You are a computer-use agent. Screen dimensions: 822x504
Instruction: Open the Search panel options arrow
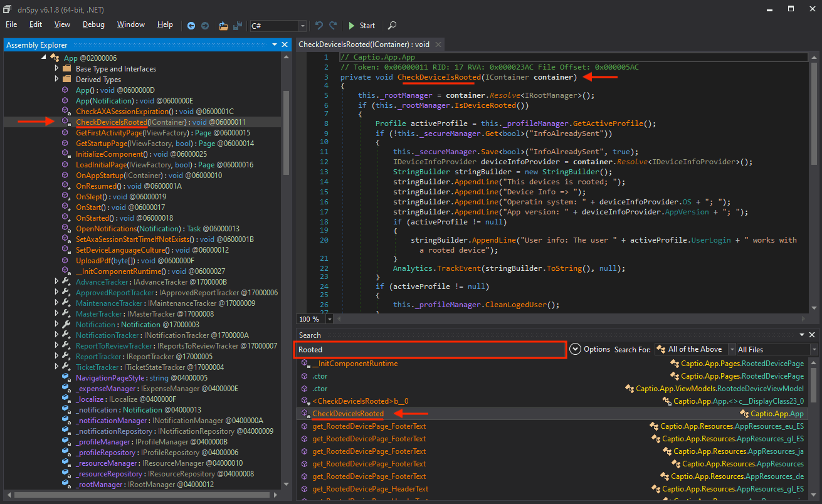(x=802, y=335)
